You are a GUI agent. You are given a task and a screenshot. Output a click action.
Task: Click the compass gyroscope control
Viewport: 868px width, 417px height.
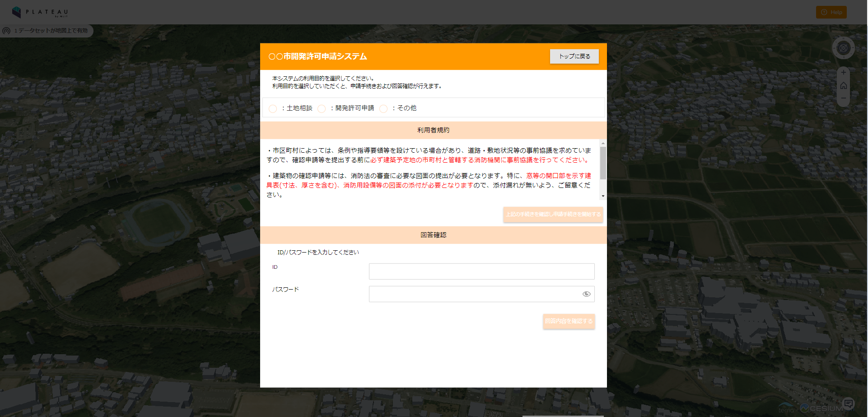point(843,48)
